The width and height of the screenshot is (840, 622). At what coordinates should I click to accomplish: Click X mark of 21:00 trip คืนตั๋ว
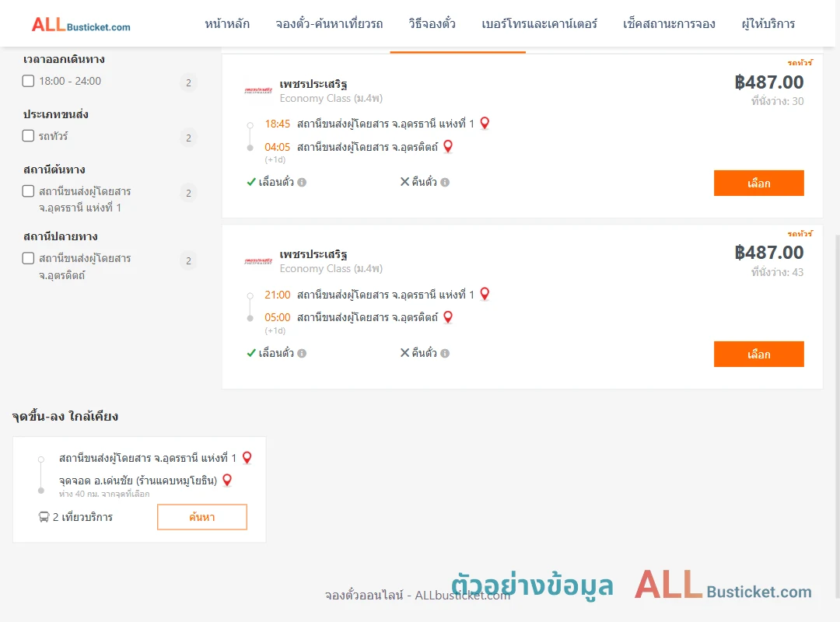coord(405,352)
